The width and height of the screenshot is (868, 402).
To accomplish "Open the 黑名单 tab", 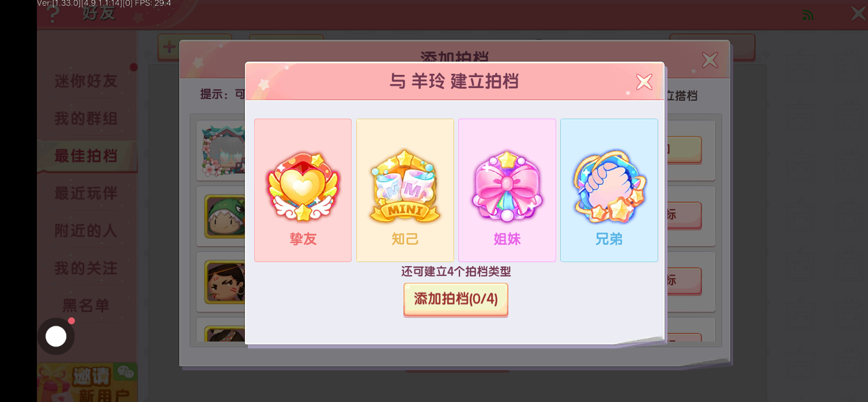I will click(86, 305).
